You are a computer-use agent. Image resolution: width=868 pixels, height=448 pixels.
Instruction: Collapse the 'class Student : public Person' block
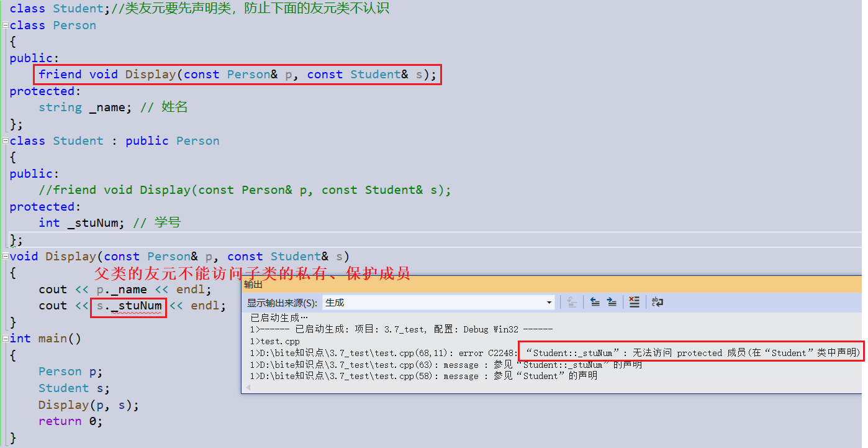click(x=5, y=141)
